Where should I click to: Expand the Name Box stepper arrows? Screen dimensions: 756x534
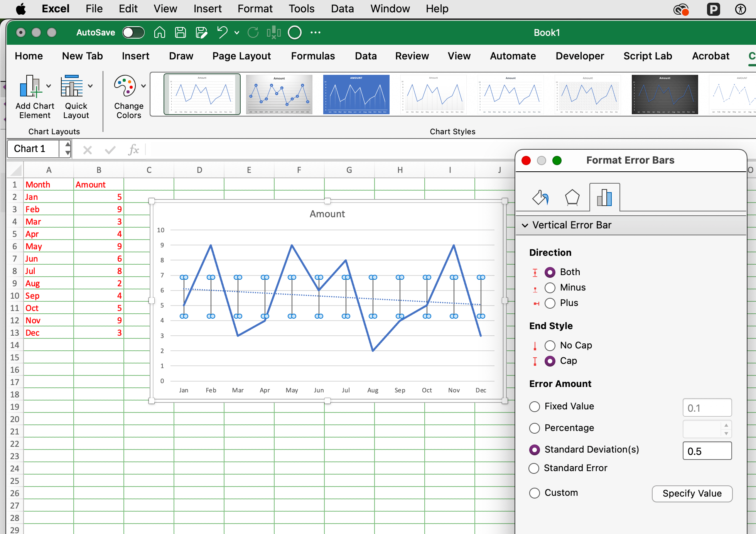[x=67, y=149]
